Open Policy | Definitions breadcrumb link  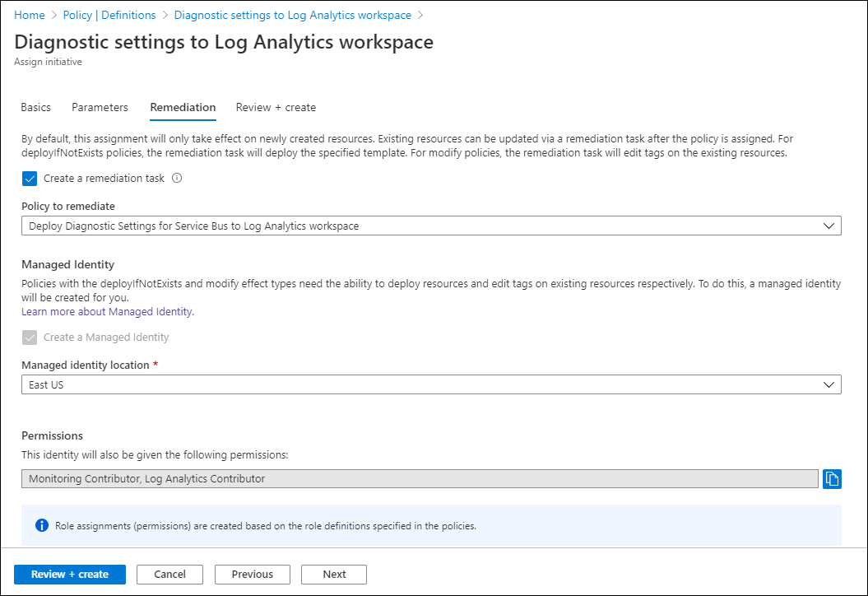(108, 15)
